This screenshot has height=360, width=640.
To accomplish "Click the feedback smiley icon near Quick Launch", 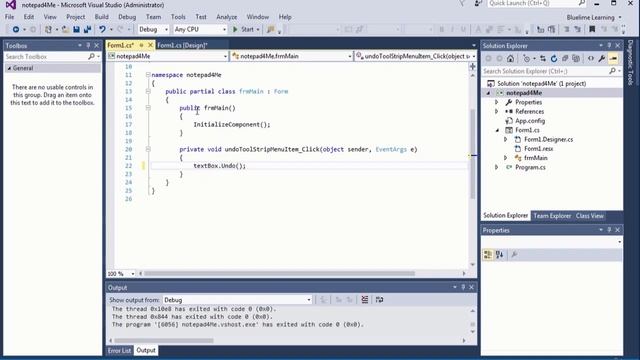I will tap(478, 4).
